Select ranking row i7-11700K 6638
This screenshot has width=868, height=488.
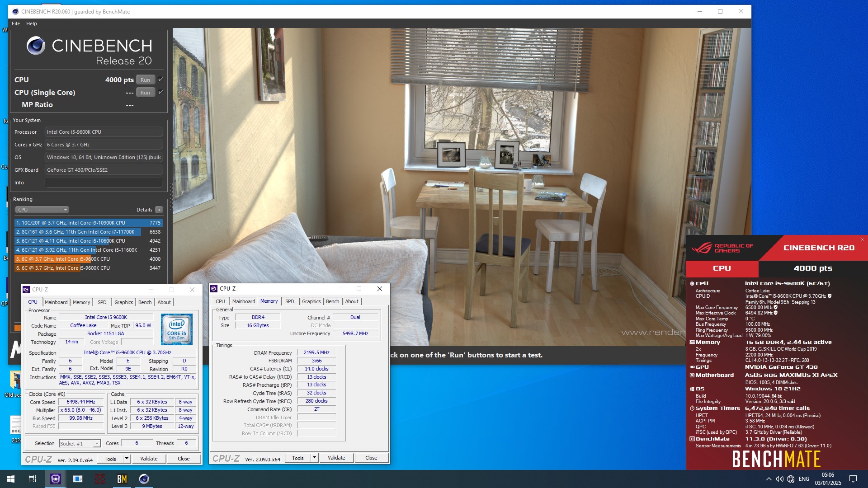pyautogui.click(x=89, y=232)
